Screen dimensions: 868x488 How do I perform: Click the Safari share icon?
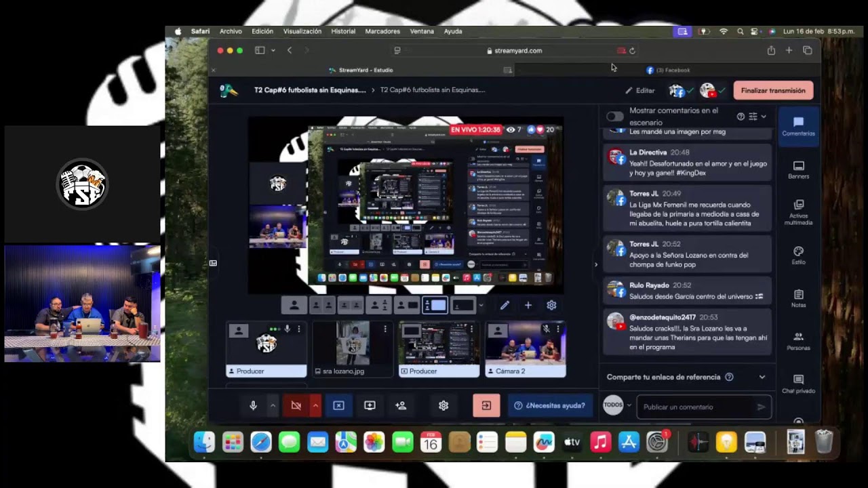coord(771,51)
